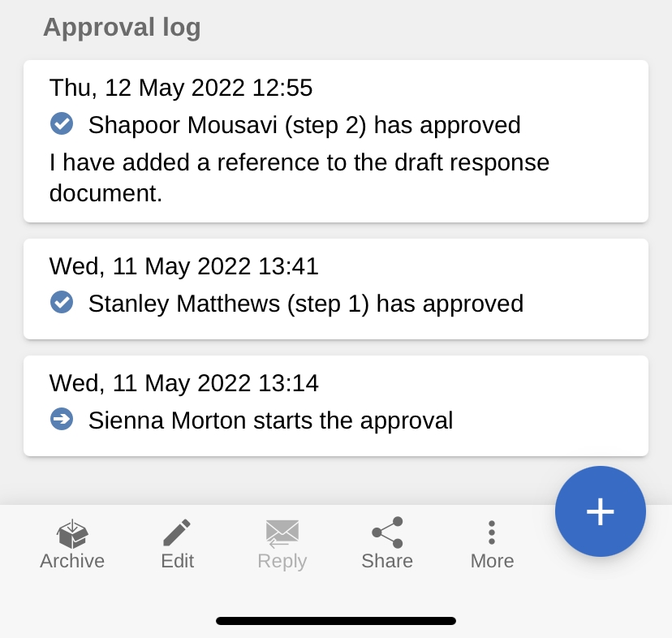Select the Share label in bottom toolbar
672x638 pixels.
pos(387,561)
